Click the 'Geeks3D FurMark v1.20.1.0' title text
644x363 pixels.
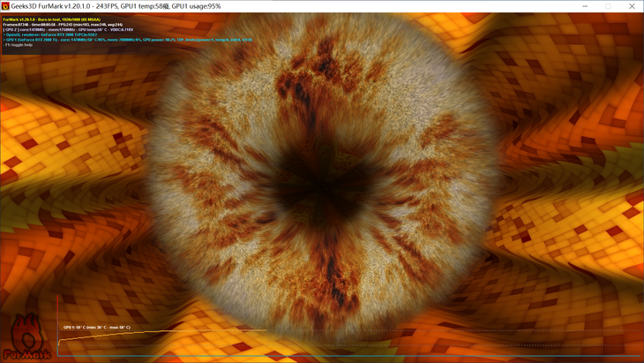(52, 6)
